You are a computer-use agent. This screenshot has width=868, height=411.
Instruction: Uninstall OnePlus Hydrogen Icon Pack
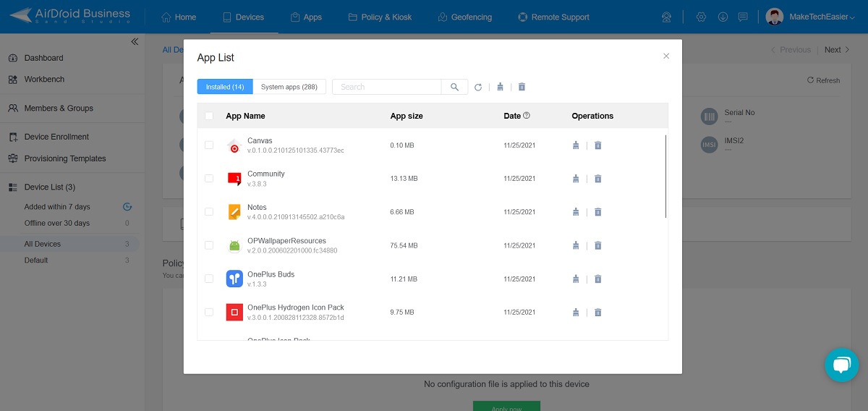point(598,313)
